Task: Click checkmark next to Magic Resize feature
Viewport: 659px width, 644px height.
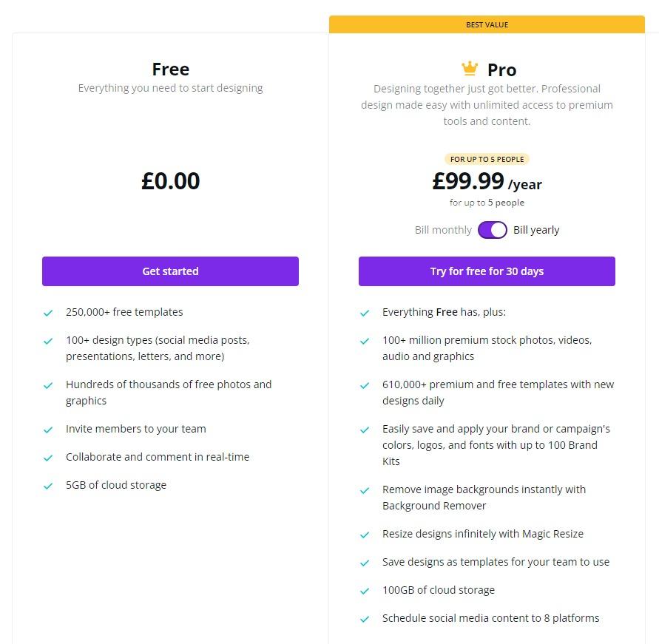Action: pyautogui.click(x=365, y=535)
